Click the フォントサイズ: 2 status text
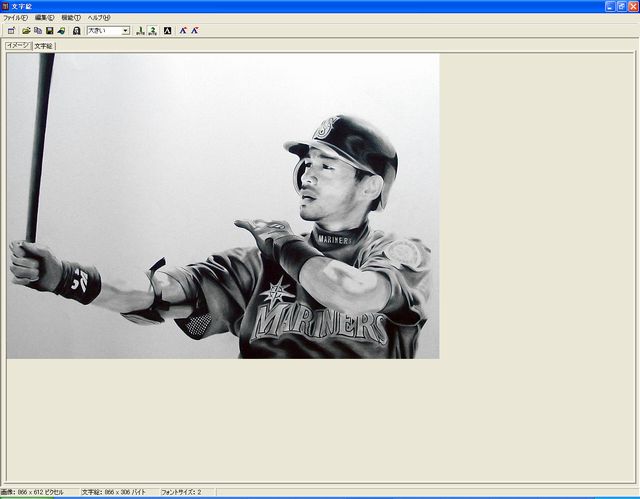The height and width of the screenshot is (499, 640). click(x=181, y=492)
